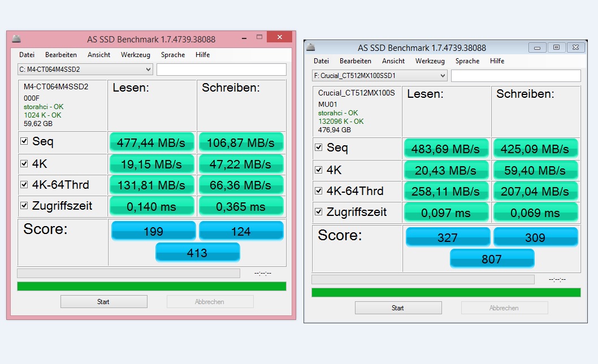Toggle Zugriffszeit checkbox in M4-CT064M4SSD2 window

[x=24, y=206]
